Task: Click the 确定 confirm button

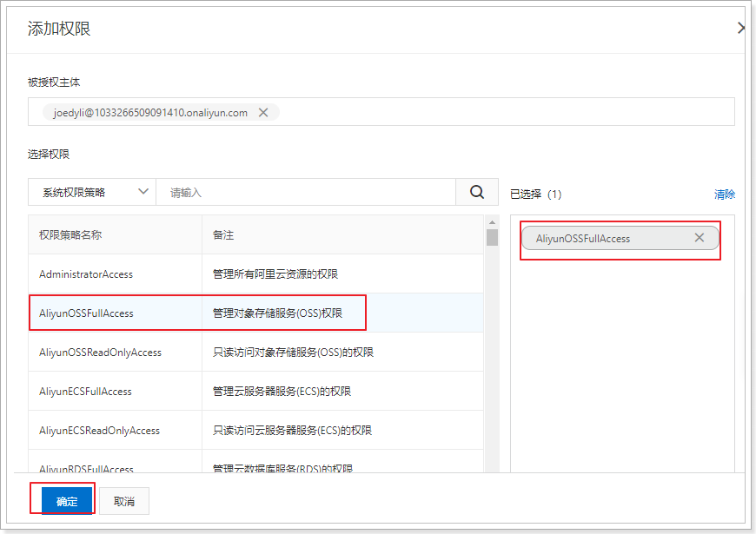Action: click(67, 501)
